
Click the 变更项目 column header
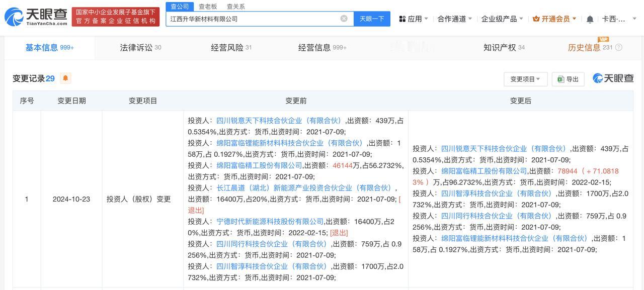coord(143,101)
